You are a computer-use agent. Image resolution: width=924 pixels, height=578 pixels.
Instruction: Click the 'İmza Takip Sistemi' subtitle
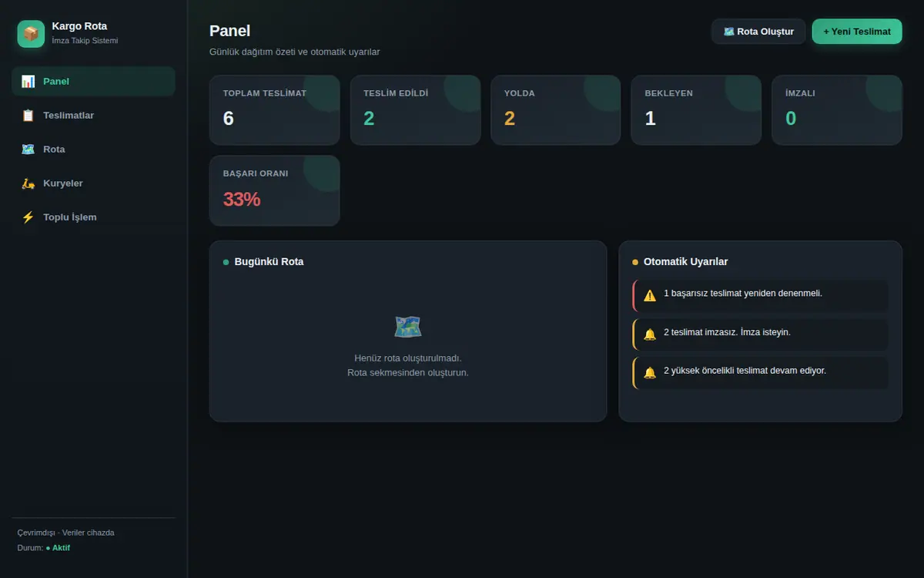coord(85,41)
